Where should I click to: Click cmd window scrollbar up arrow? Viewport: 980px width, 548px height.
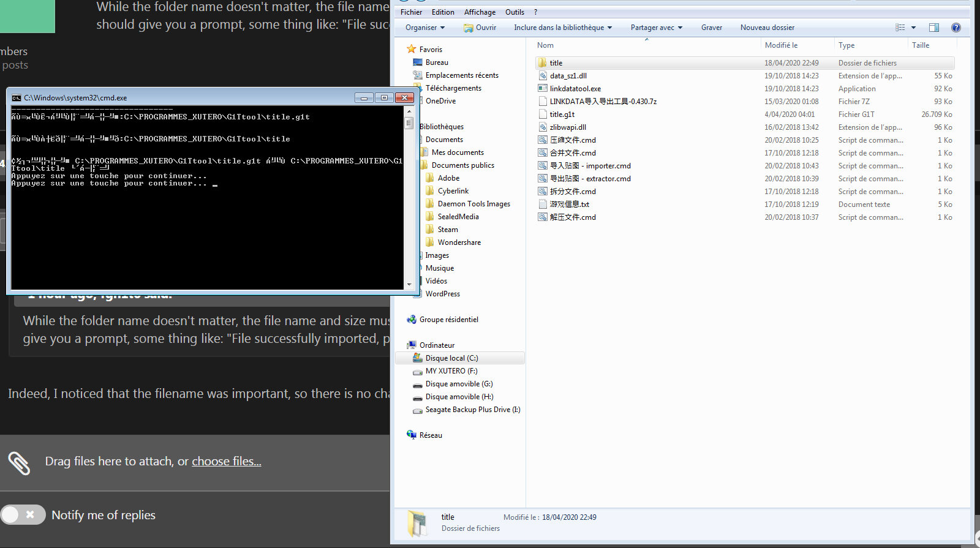point(409,112)
